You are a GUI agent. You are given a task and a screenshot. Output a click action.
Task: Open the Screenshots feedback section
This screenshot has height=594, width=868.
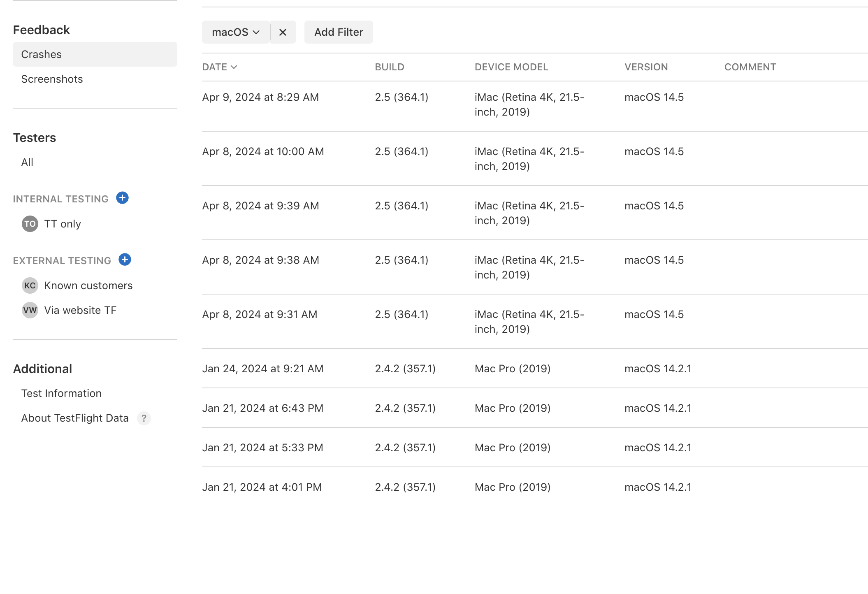pyautogui.click(x=52, y=79)
